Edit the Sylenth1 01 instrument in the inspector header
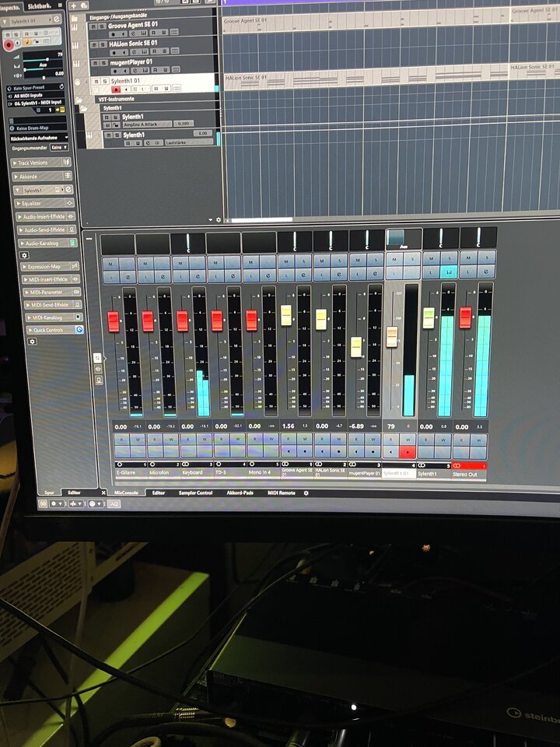560x747 pixels. 56,19
